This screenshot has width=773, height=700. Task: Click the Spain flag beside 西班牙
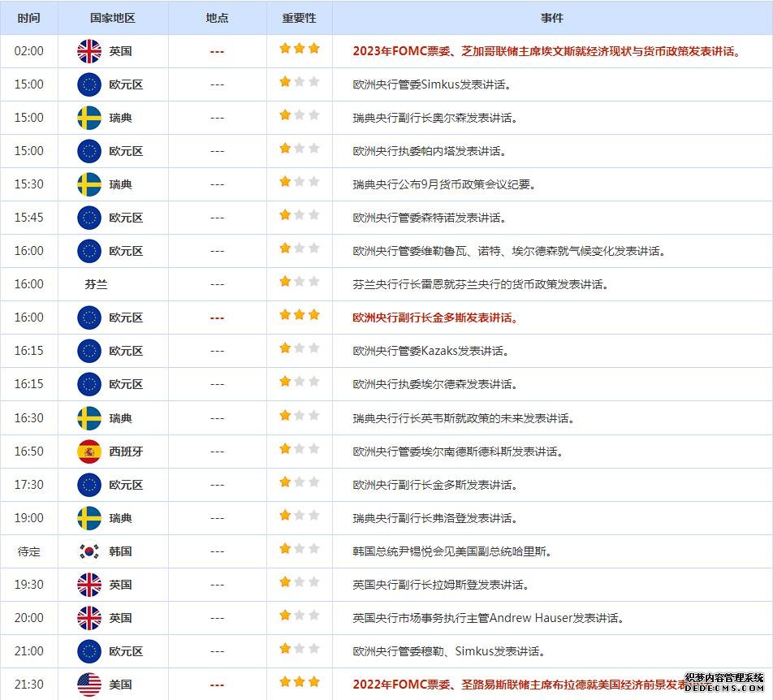click(x=89, y=452)
